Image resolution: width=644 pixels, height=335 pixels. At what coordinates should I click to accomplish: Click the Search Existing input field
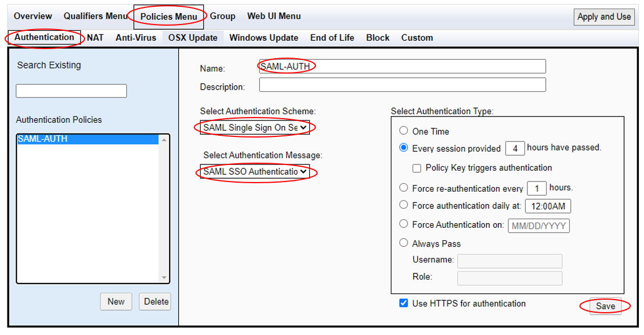(71, 91)
